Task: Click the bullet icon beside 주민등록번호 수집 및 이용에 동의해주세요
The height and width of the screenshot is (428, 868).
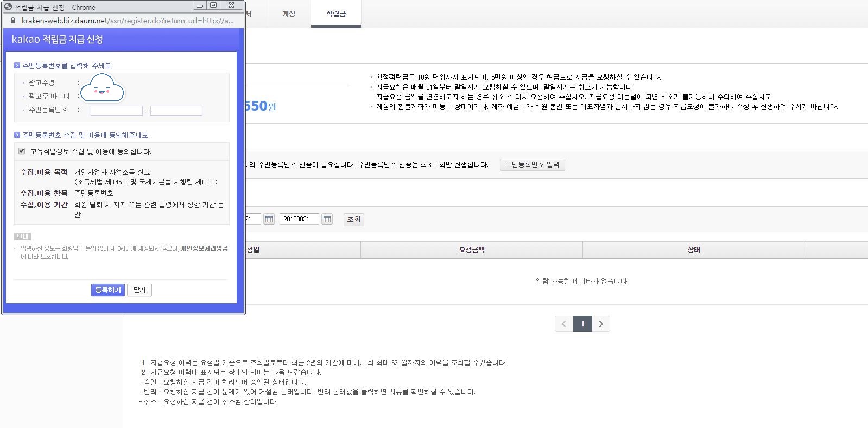Action: point(17,135)
